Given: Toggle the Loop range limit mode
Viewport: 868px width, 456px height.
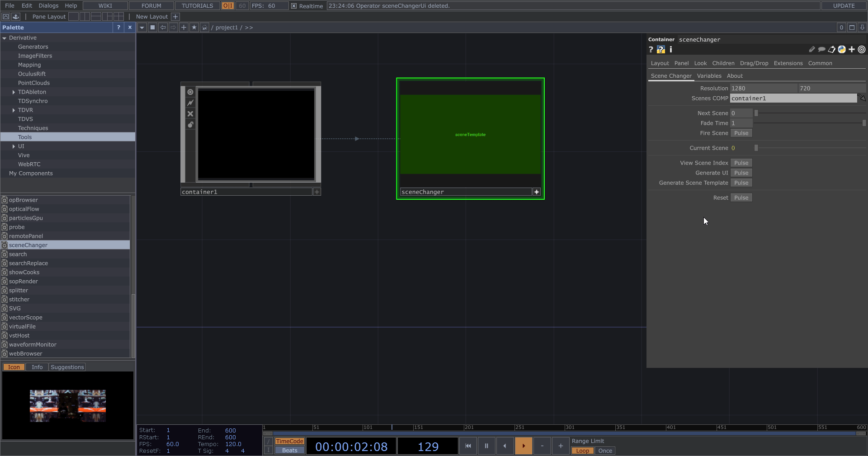Looking at the screenshot, I should pyautogui.click(x=582, y=451).
